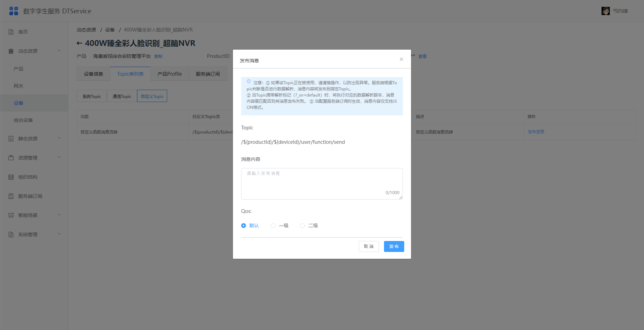Open 产品 in the sidebar
The image size is (644, 330).
point(34,69)
